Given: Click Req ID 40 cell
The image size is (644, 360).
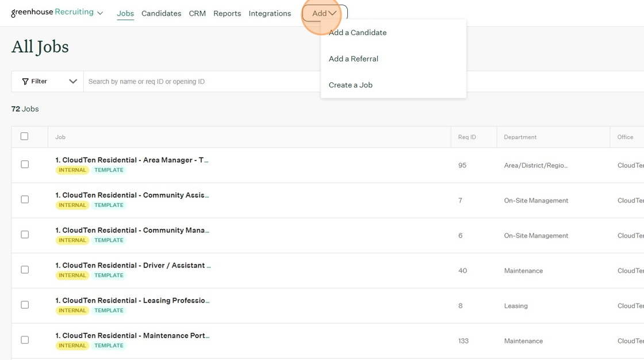Looking at the screenshot, I should [x=462, y=271].
